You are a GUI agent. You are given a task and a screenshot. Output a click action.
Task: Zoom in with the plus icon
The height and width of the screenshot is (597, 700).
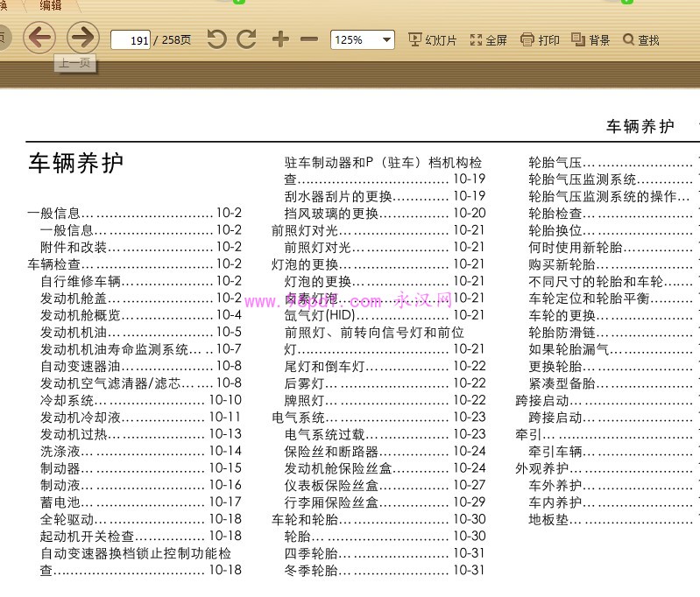[280, 39]
